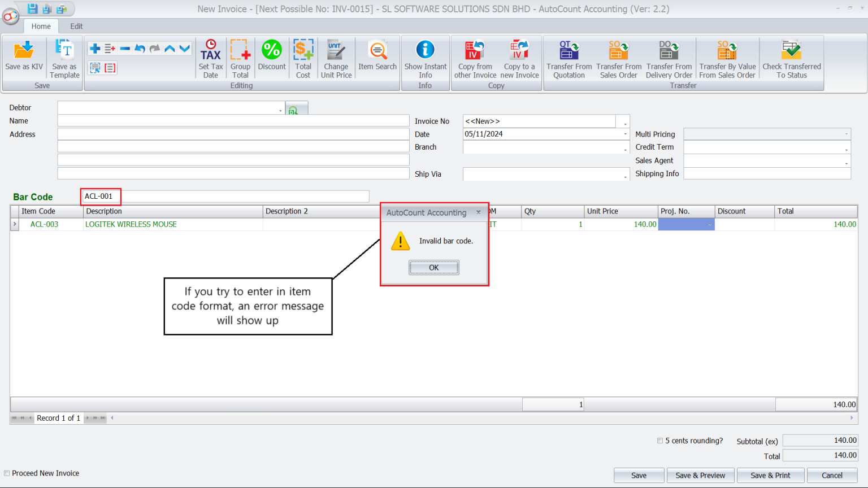This screenshot has width=868, height=488.
Task: Select the Home ribbon tab
Action: tap(41, 26)
